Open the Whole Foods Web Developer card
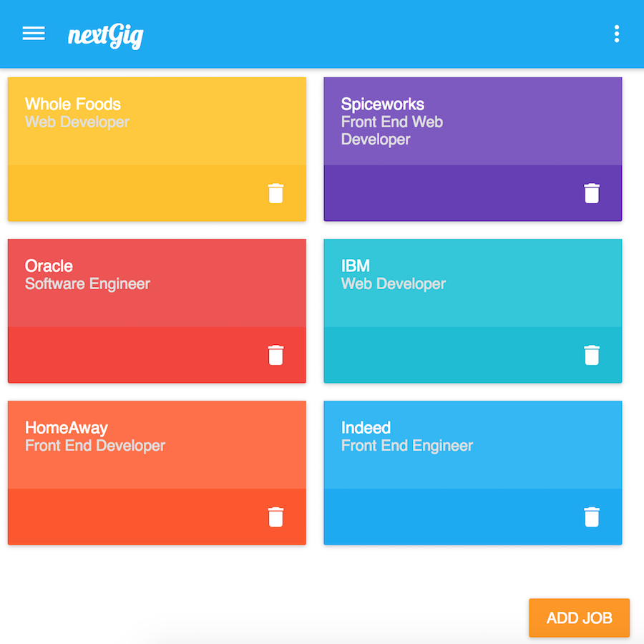This screenshot has width=644, height=644. pyautogui.click(x=157, y=149)
